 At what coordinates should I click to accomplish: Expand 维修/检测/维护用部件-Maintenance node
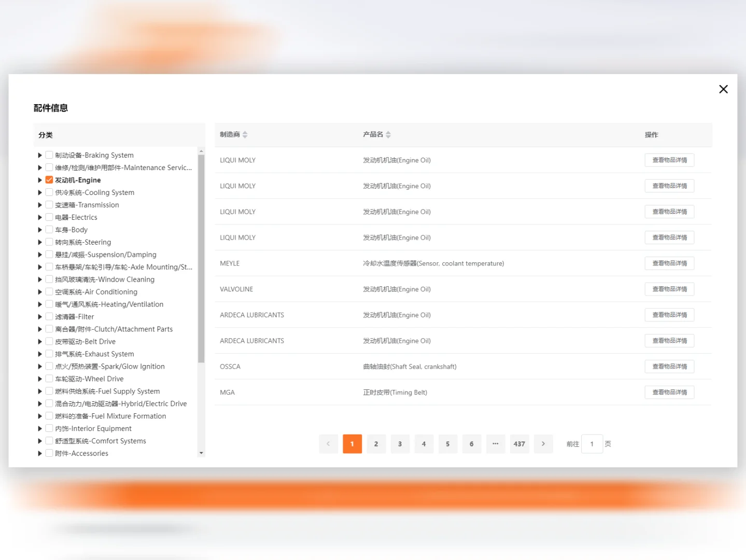click(40, 167)
